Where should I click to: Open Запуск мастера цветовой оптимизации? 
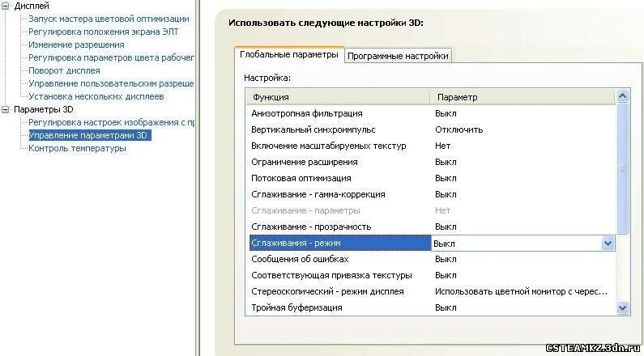tap(109, 19)
